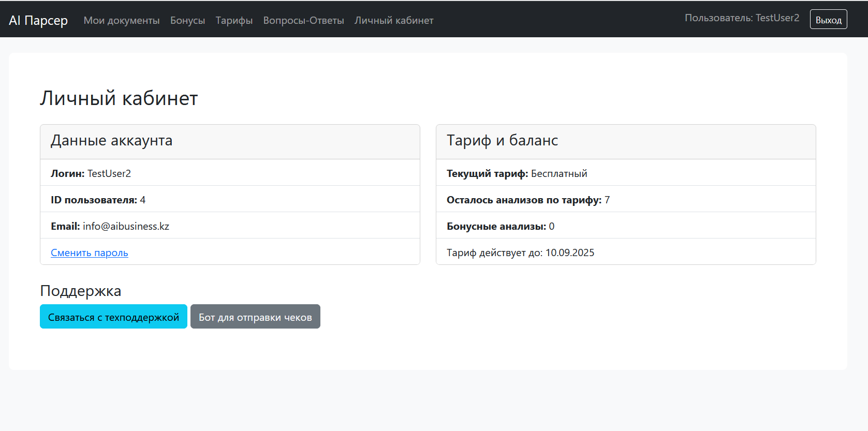
Task: Open the Мои документы page
Action: pos(122,20)
